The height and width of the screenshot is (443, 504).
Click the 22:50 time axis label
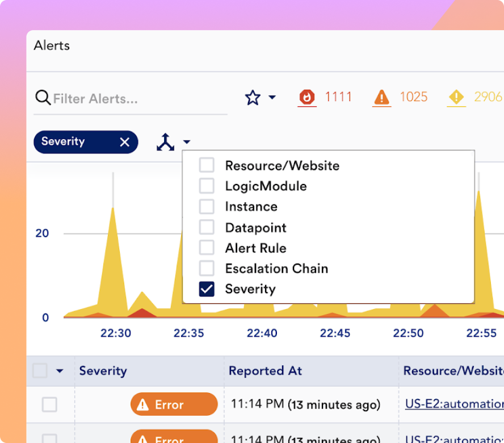408,333
